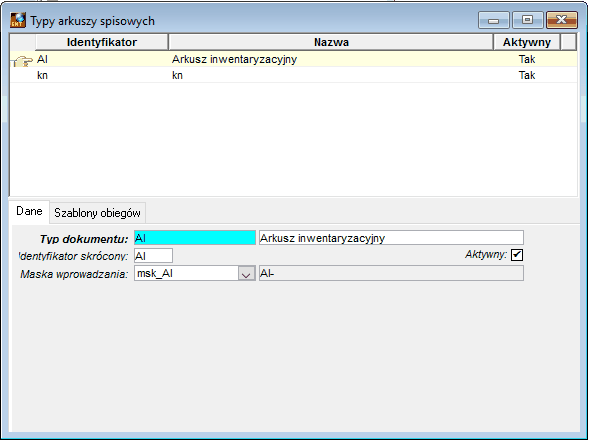
Task: Switch to the Szablony obiegów tab
Action: (97, 213)
